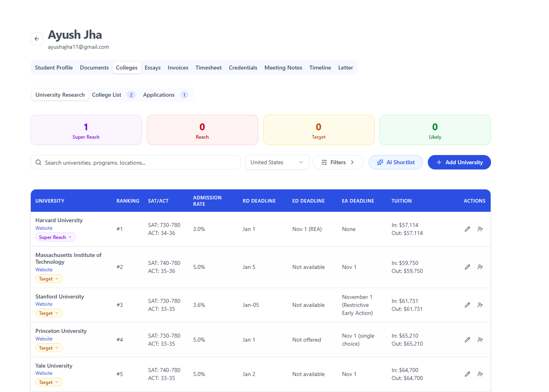Click the UNIVERSITY column header
549x392 pixels.
pyautogui.click(x=50, y=201)
